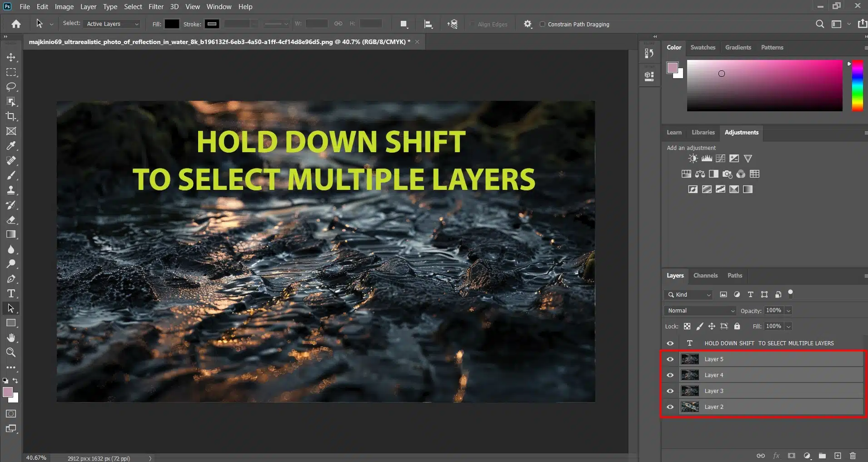The height and width of the screenshot is (462, 868).
Task: Select the Dodge tool
Action: (x=11, y=264)
